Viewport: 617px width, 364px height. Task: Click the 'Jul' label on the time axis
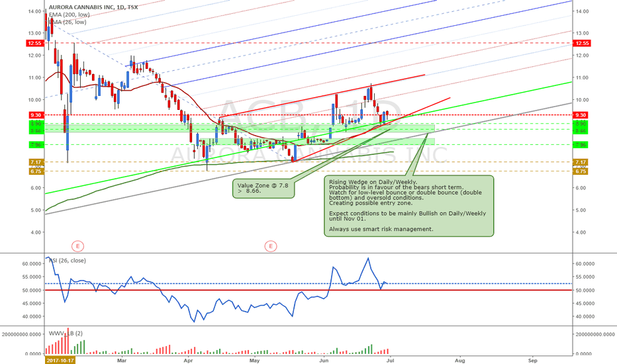point(391,360)
